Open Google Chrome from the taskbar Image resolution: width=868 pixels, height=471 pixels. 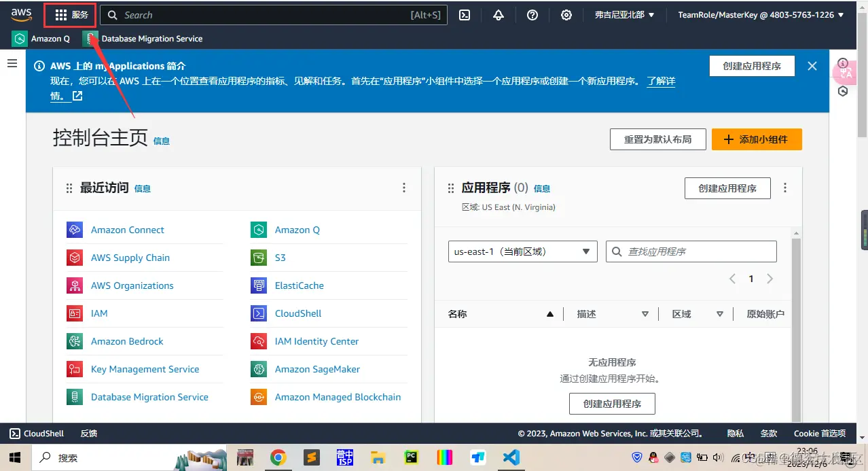[x=277, y=457]
